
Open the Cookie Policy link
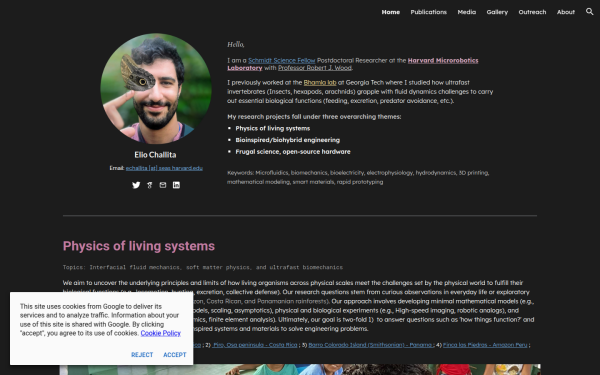[x=160, y=333]
